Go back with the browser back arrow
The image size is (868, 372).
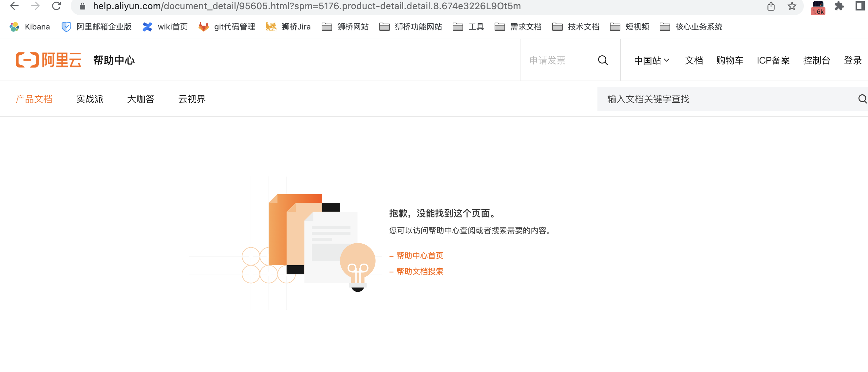tap(14, 6)
